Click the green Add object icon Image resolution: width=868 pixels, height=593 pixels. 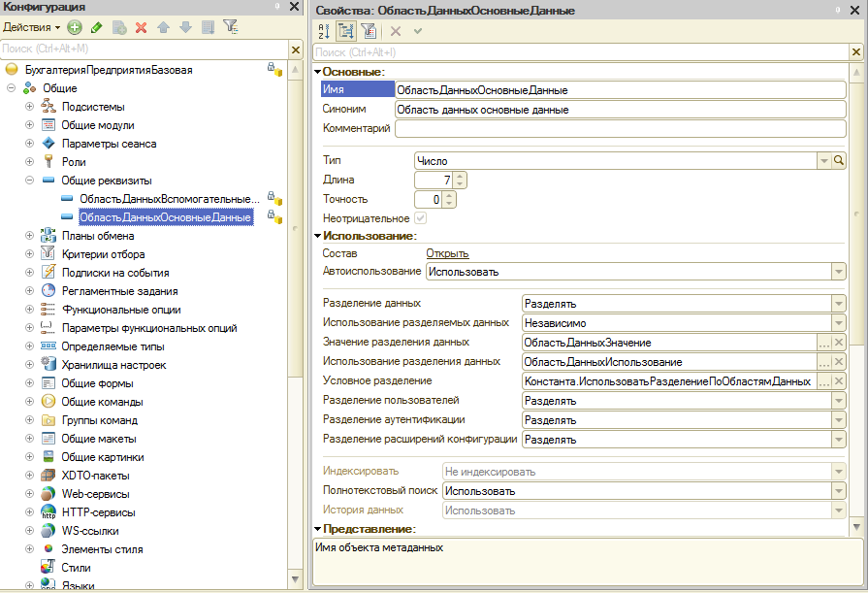pos(76,27)
